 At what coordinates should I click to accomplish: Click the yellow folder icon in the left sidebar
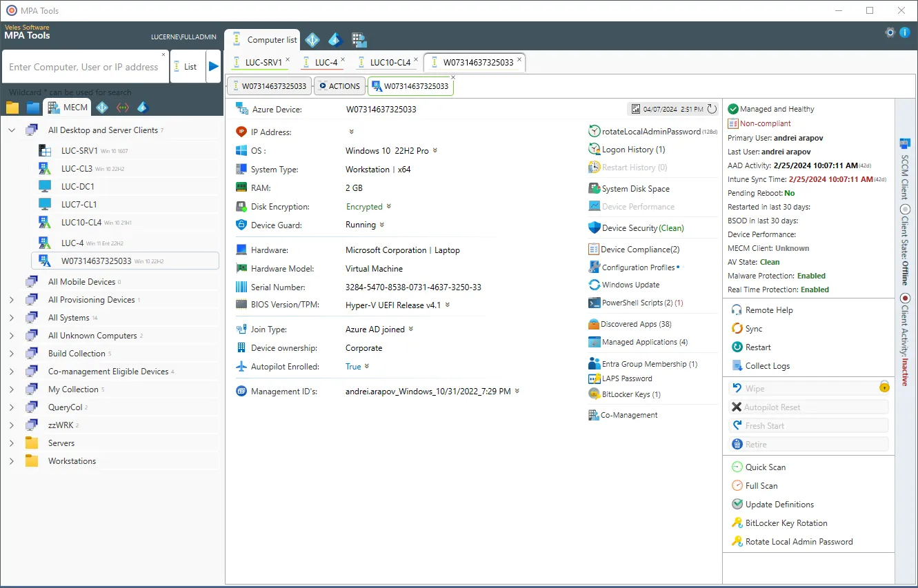click(x=12, y=107)
